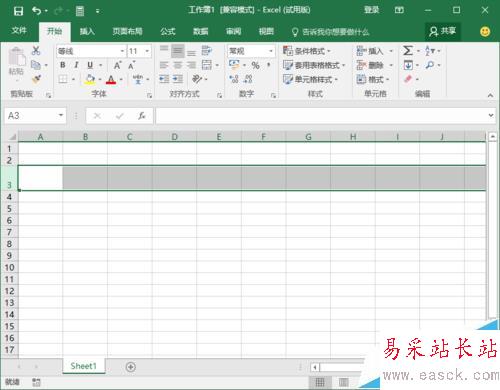Click the Save icon in quick access toolbar
The image size is (500, 390).
[x=18, y=11]
